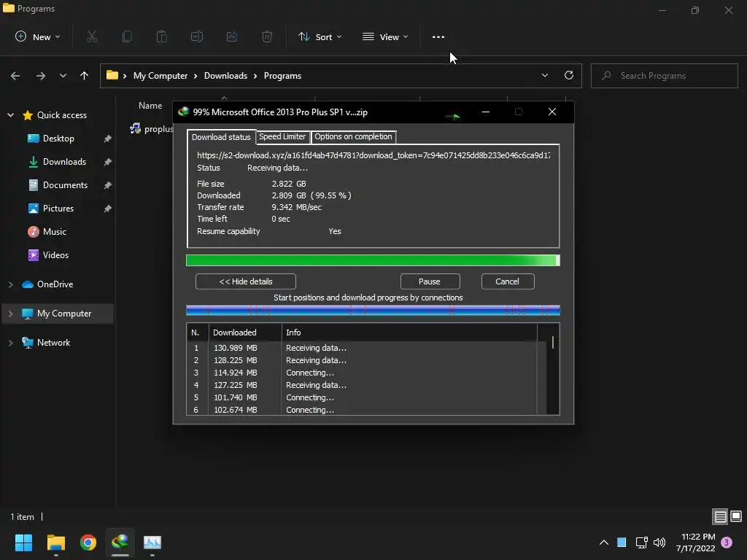Viewport: 747px width, 560px height.
Task: Open volume speaker tray icon
Action: point(659,542)
